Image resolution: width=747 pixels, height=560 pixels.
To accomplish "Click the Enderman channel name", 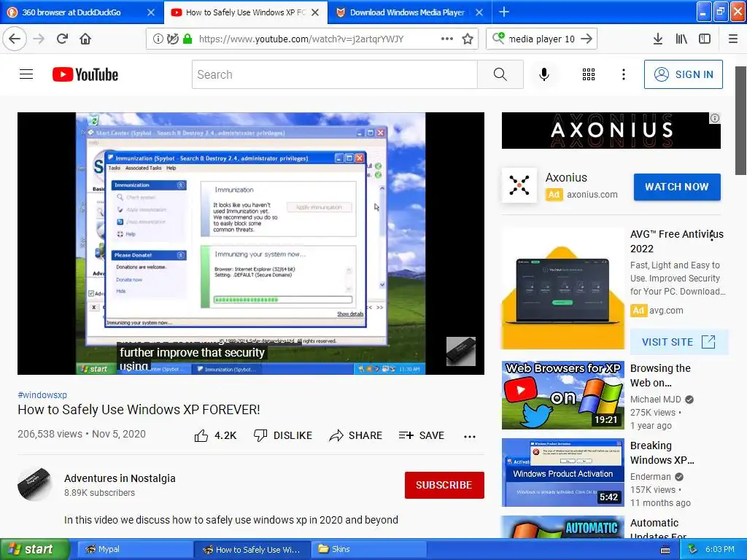I will click(650, 477).
